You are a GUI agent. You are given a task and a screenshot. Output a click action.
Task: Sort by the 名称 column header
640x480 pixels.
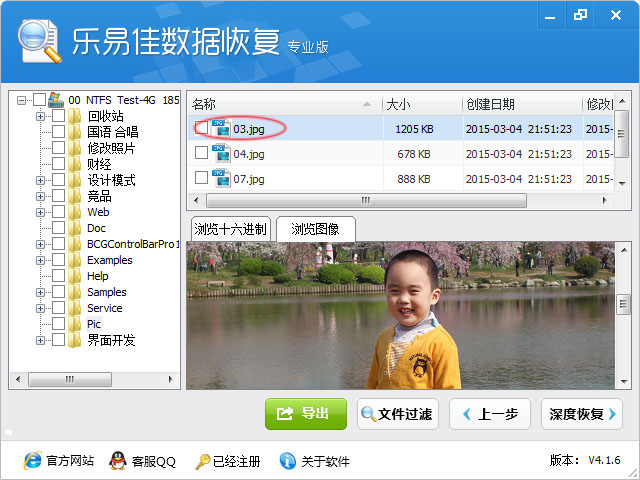click(x=285, y=104)
